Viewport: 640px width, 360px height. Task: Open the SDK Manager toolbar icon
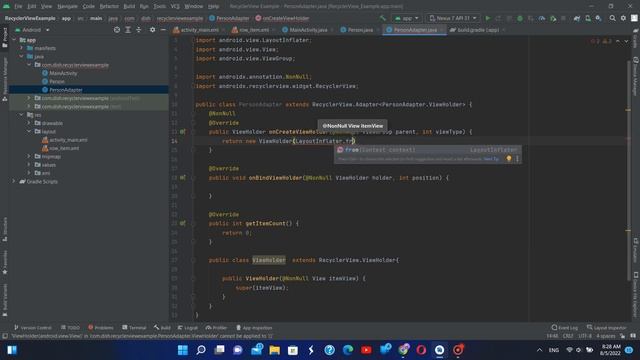pyautogui.click(x=598, y=18)
